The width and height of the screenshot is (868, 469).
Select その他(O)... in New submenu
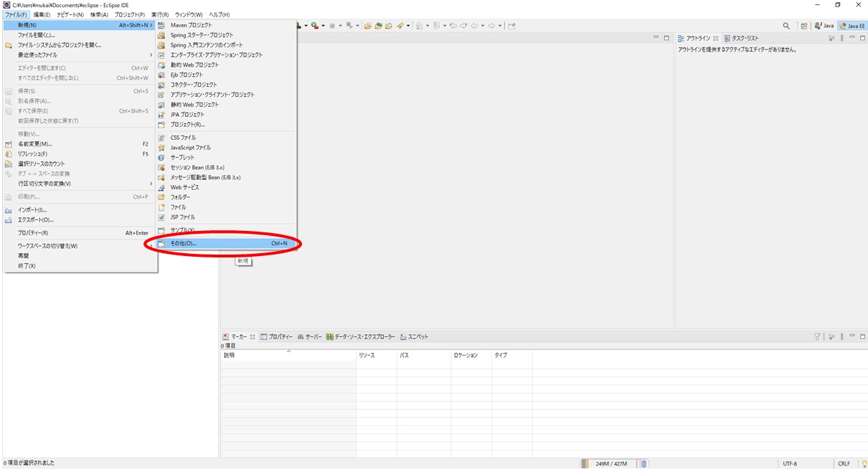click(227, 244)
